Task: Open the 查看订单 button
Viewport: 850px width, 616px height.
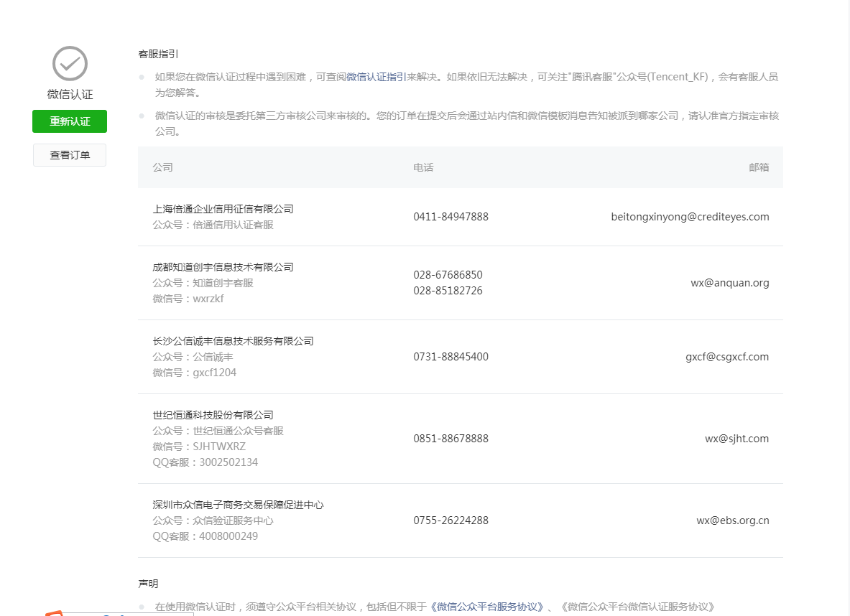Action: [x=70, y=155]
